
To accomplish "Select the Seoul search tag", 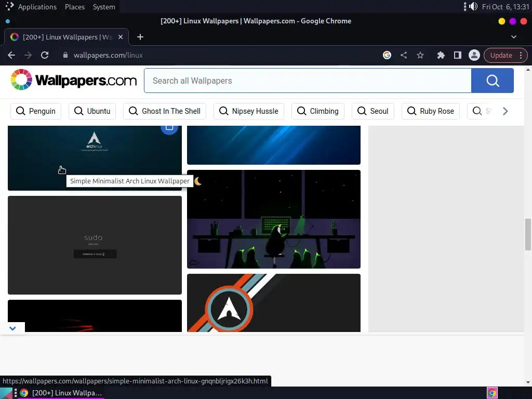I will pos(373,111).
